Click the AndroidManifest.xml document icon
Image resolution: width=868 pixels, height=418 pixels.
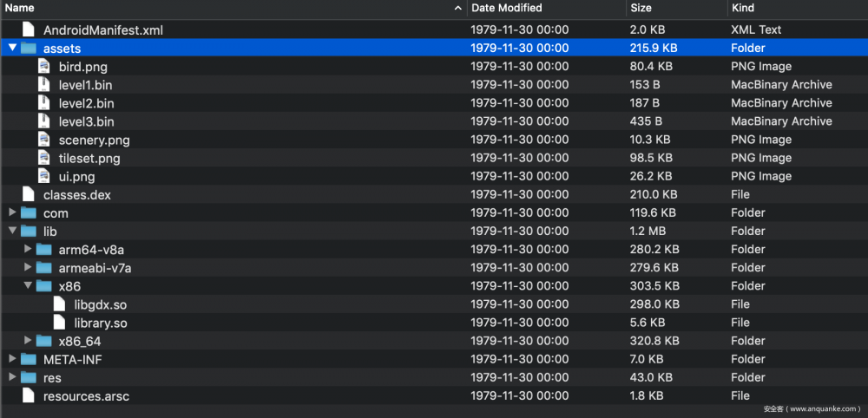click(x=29, y=29)
